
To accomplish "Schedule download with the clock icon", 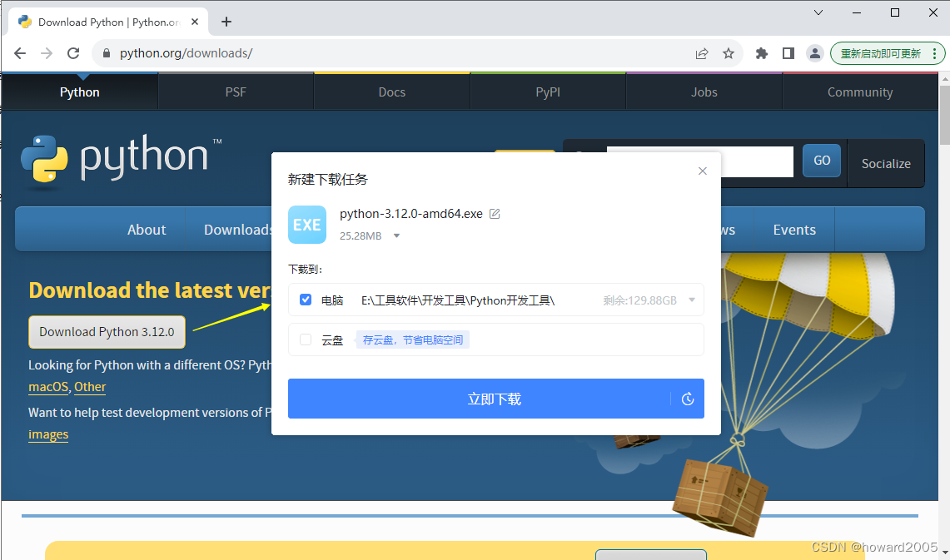I will pos(688,399).
